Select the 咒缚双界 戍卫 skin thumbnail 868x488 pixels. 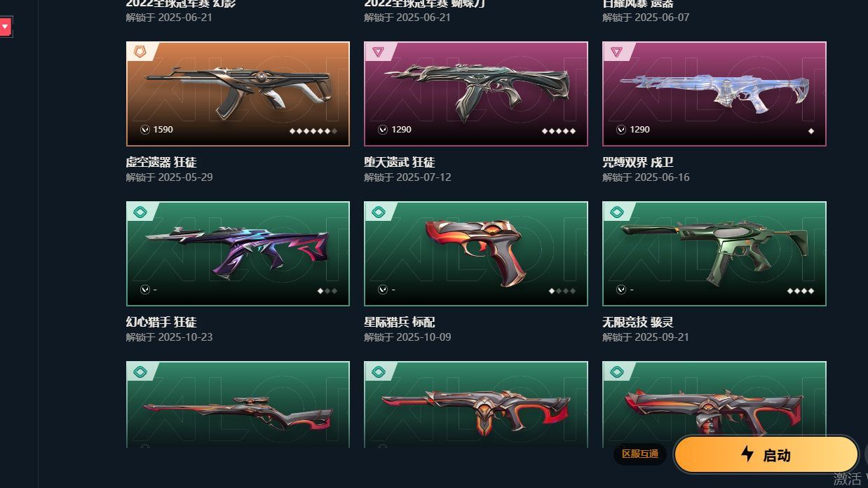point(714,94)
